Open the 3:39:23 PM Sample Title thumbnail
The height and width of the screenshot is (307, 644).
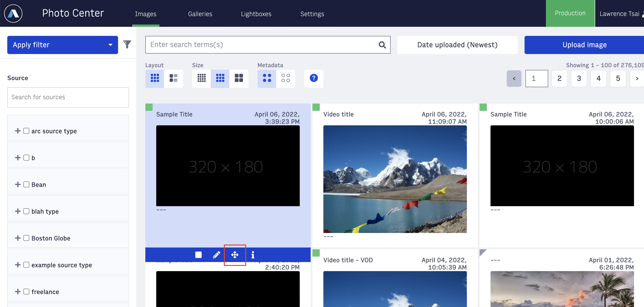(228, 166)
